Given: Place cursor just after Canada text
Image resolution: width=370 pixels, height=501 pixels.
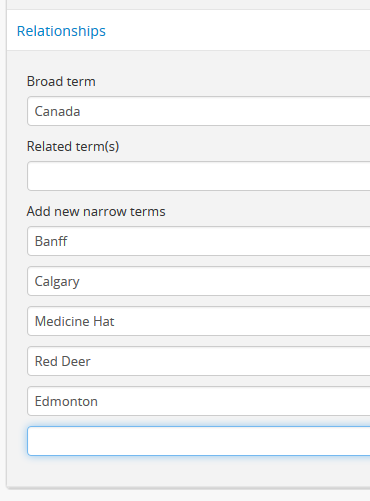Looking at the screenshot, I should click(x=81, y=111).
